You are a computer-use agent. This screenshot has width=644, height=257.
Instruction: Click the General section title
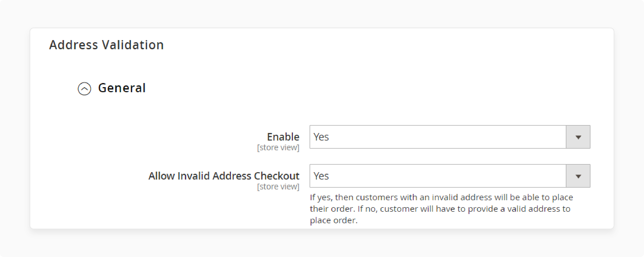(122, 88)
